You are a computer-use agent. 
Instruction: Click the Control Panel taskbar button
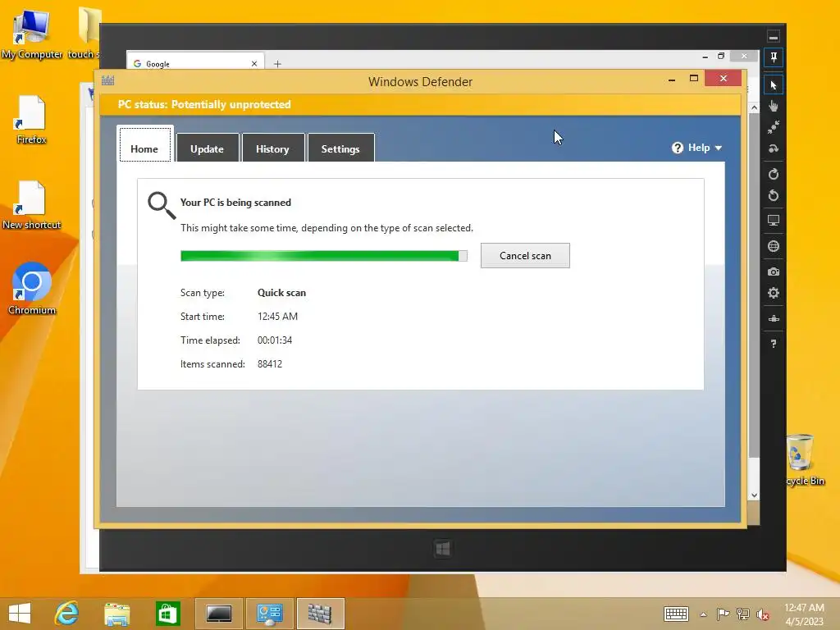click(x=269, y=614)
